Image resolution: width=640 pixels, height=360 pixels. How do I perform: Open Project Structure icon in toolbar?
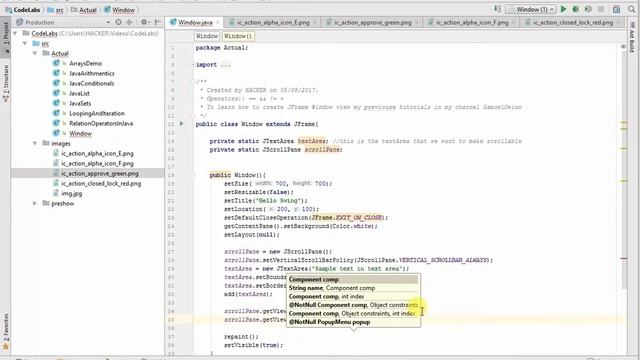616,9
